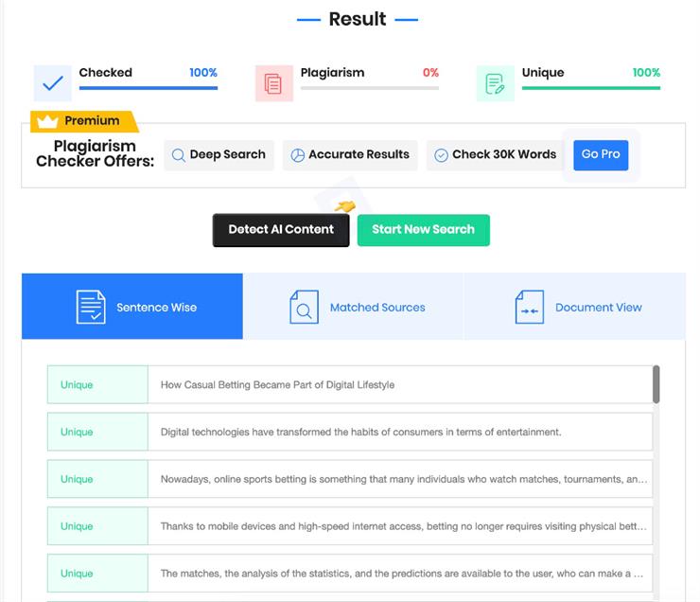Click the Check 30K Words checkmark icon
Viewport: 700px width, 602px height.
coord(441,155)
